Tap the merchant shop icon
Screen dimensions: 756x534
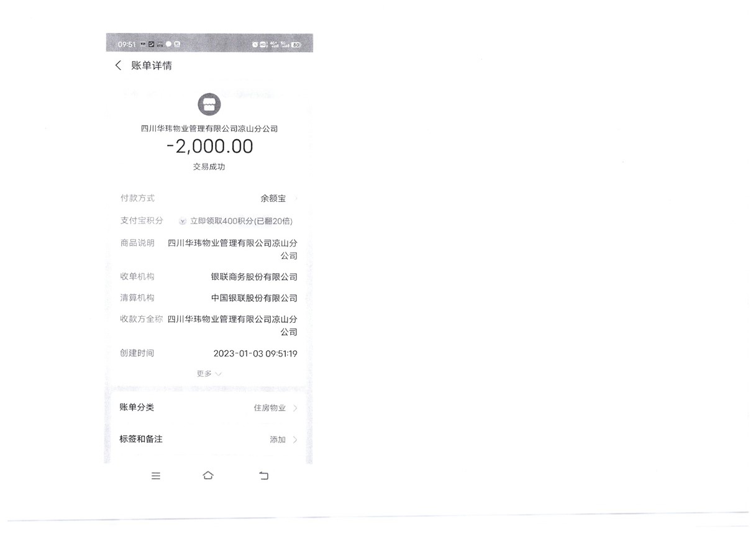(209, 104)
